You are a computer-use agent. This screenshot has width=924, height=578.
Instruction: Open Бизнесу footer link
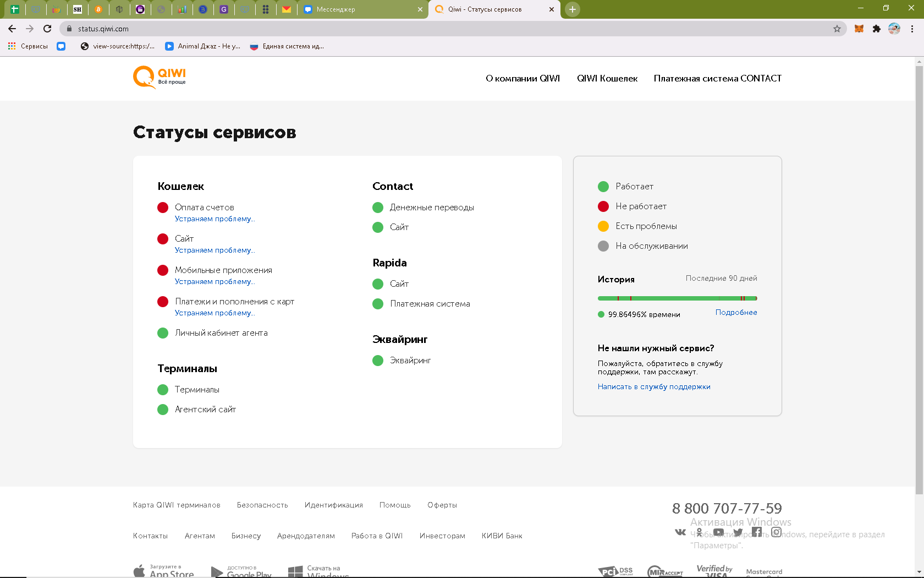(x=246, y=536)
